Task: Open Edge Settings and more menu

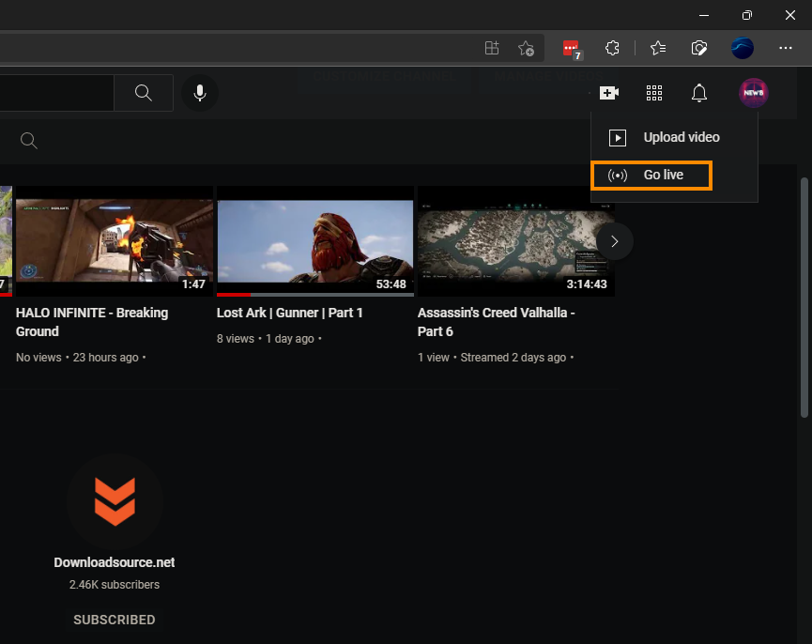Action: (785, 48)
